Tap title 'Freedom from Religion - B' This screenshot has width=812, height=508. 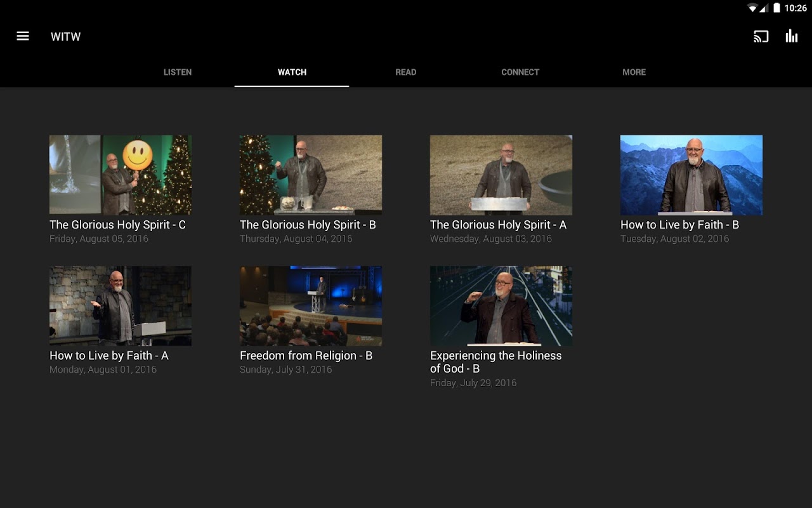(306, 356)
